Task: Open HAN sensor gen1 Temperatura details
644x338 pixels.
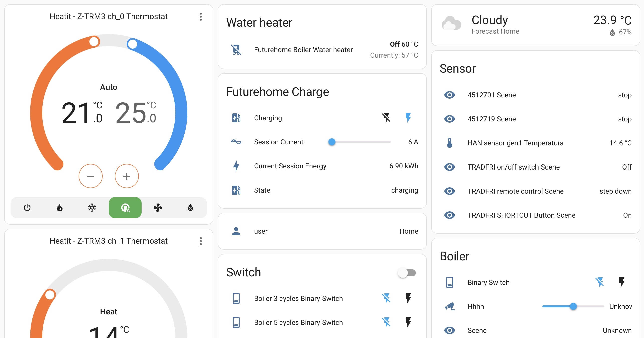Action: pos(515,143)
